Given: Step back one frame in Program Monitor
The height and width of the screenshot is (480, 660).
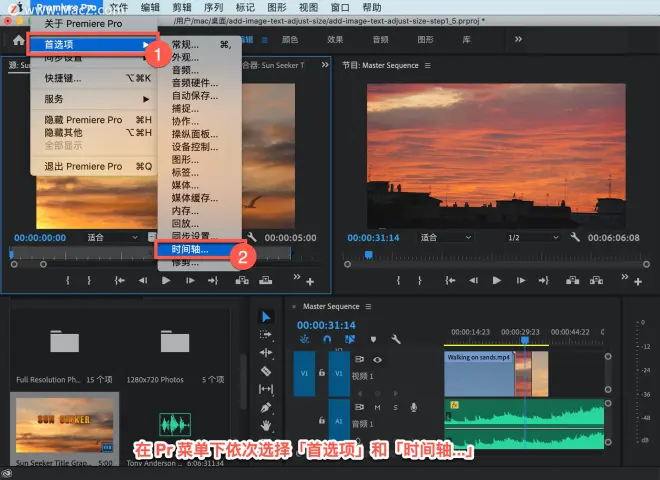Looking at the screenshot, I should point(474,280).
